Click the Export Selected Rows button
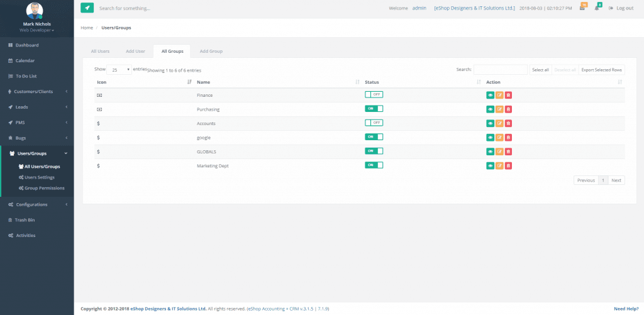This screenshot has height=315, width=644. tap(601, 70)
